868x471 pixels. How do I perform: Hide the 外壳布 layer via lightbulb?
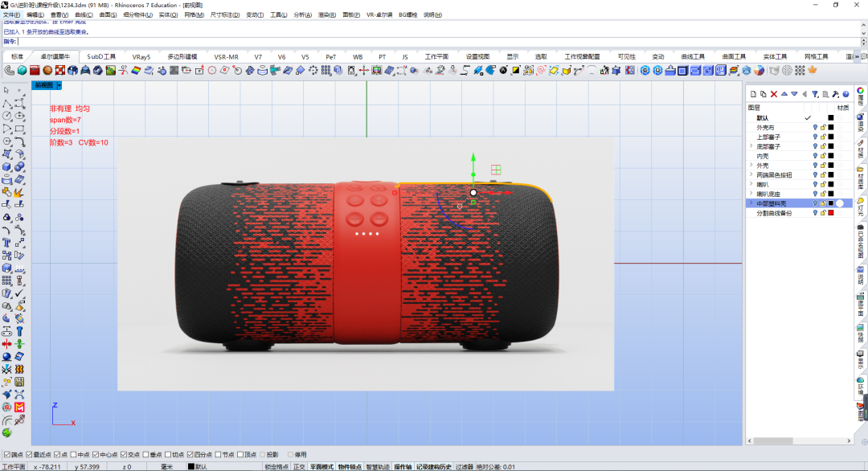click(815, 127)
